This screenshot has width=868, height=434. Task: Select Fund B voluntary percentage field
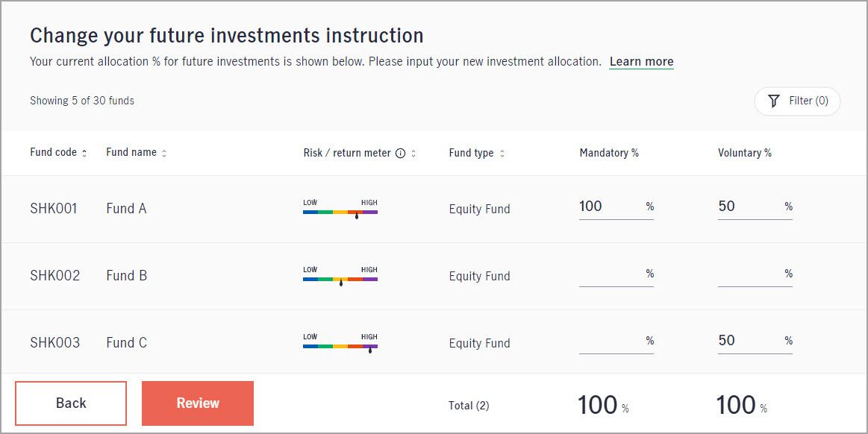click(755, 274)
